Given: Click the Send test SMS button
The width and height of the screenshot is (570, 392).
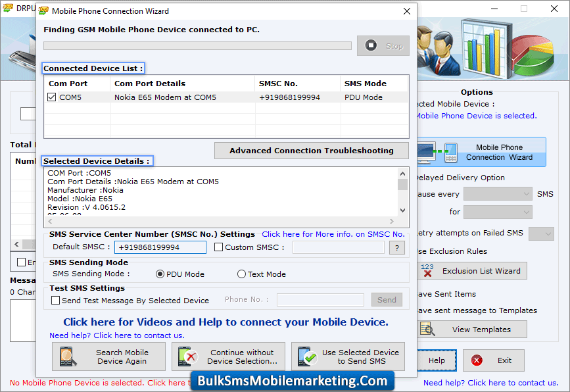Looking at the screenshot, I should point(387,300).
